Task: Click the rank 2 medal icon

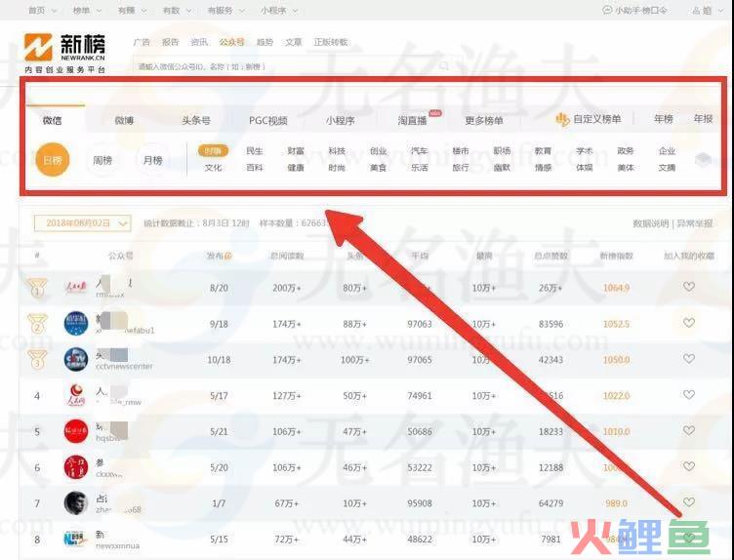Action: point(37,323)
